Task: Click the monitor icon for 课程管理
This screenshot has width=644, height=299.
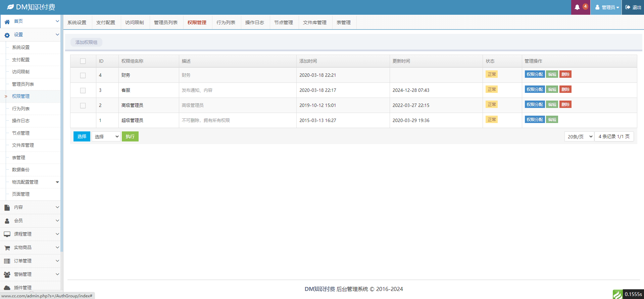Action: (x=7, y=234)
